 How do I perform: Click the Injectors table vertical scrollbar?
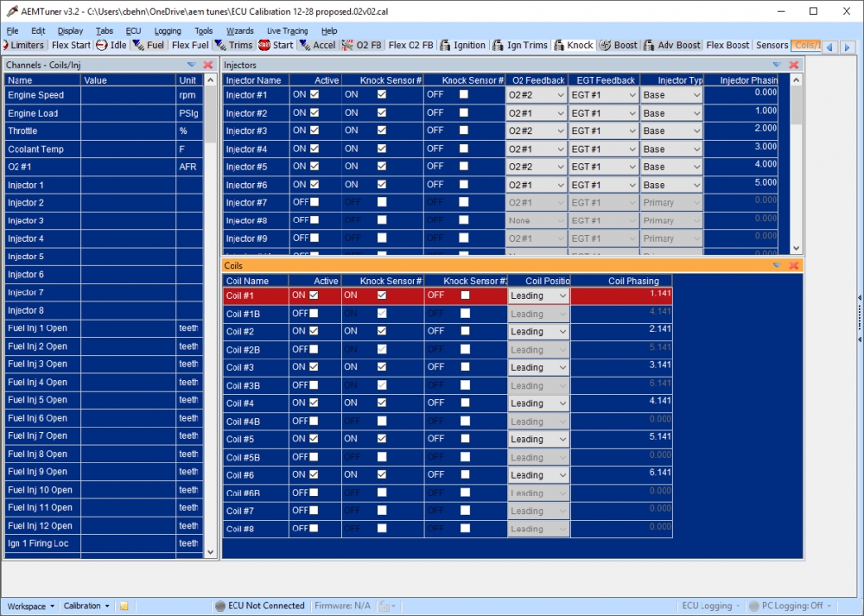pyautogui.click(x=797, y=164)
